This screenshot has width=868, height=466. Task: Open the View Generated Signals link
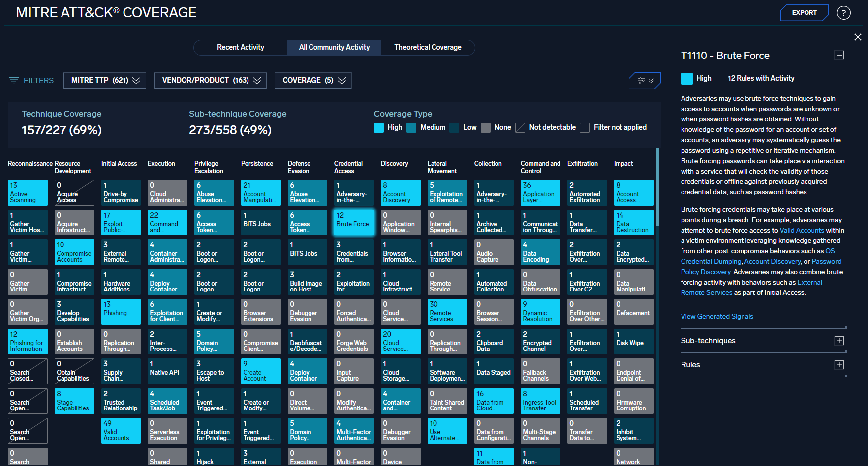coord(717,316)
